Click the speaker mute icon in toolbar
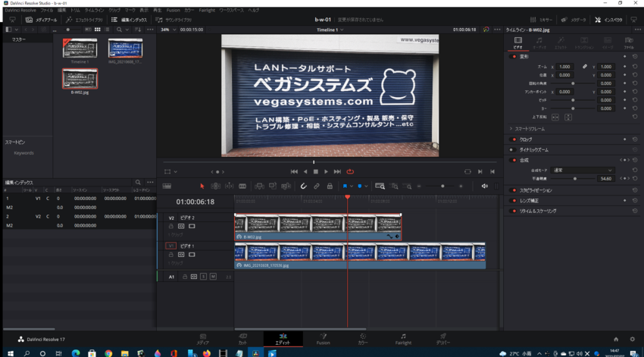 pos(485,186)
